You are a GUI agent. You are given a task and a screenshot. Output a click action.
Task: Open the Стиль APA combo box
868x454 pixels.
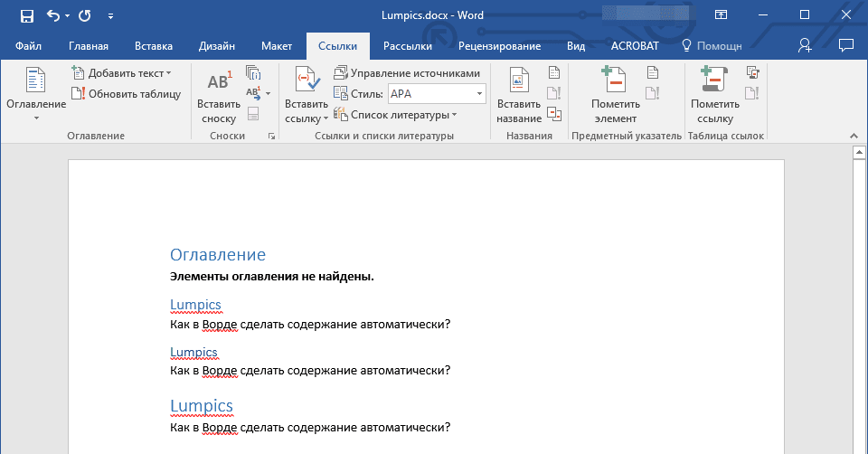(x=437, y=94)
